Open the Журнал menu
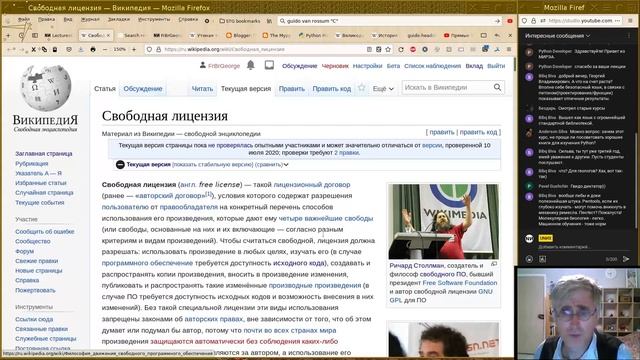This screenshot has width=640, height=360. [x=90, y=20]
